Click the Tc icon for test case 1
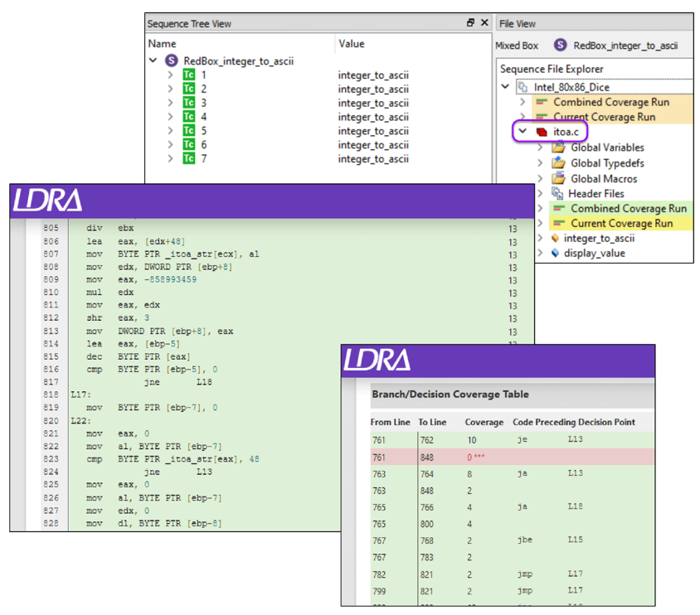The width and height of the screenshot is (700, 615). (x=189, y=75)
